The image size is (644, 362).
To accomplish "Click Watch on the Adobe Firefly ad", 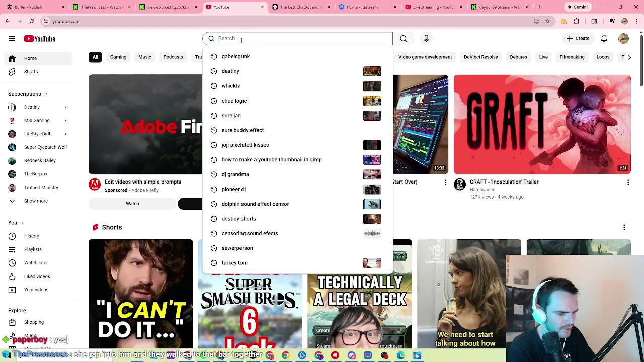I will 132,204.
